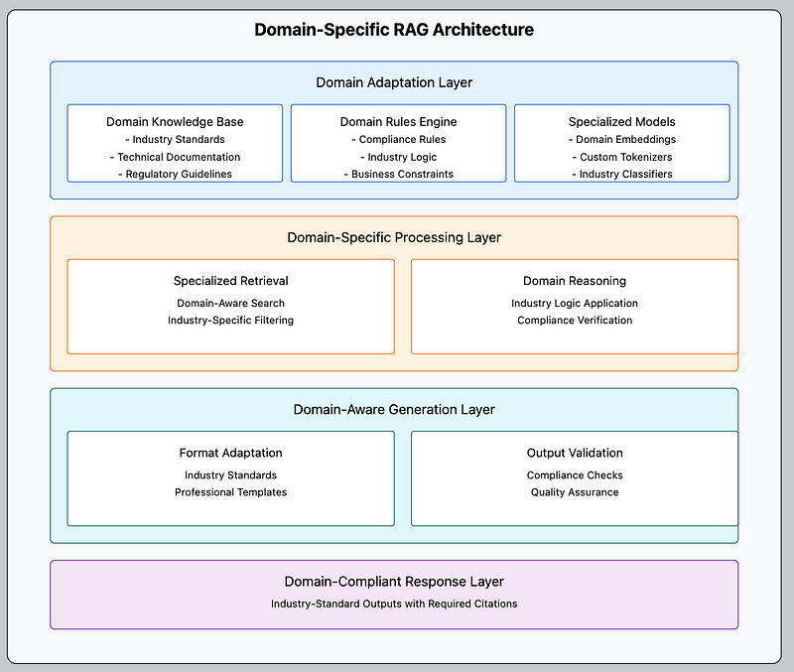Click the 'Format Adaptation' box title
Screen dimensions: 794x672
pyautogui.click(x=231, y=454)
